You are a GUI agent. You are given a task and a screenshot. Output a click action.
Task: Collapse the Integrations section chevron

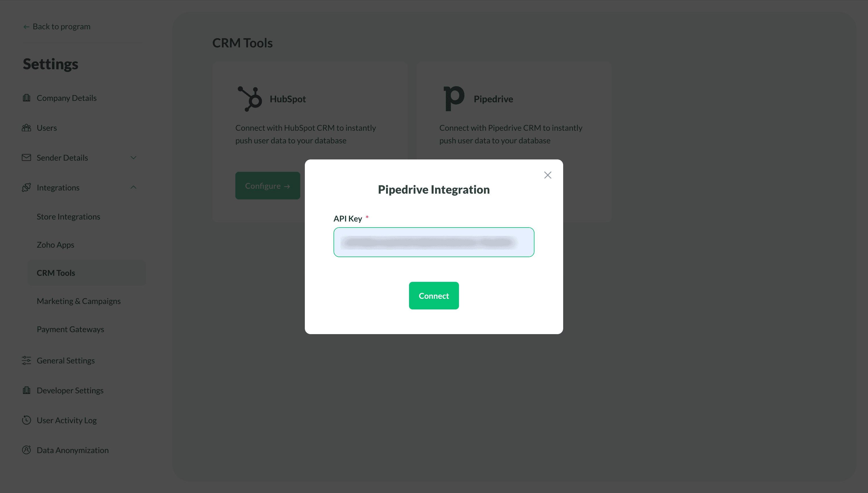point(134,187)
